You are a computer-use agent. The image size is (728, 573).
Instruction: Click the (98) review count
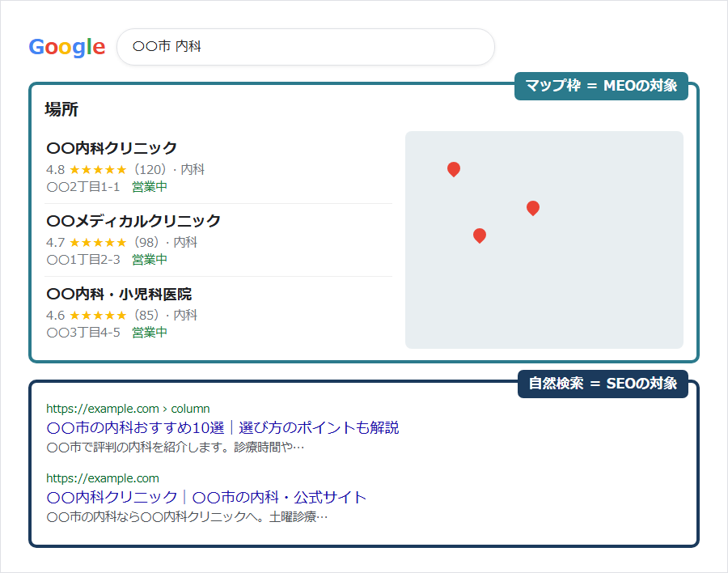[x=146, y=243]
